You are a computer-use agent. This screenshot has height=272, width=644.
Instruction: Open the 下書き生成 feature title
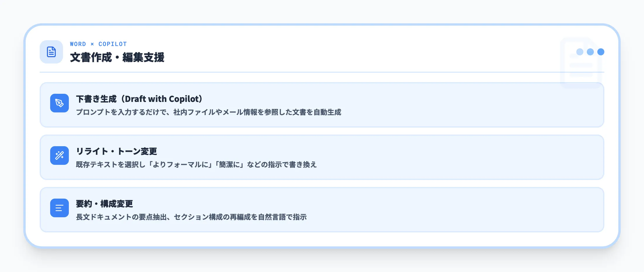pos(96,99)
